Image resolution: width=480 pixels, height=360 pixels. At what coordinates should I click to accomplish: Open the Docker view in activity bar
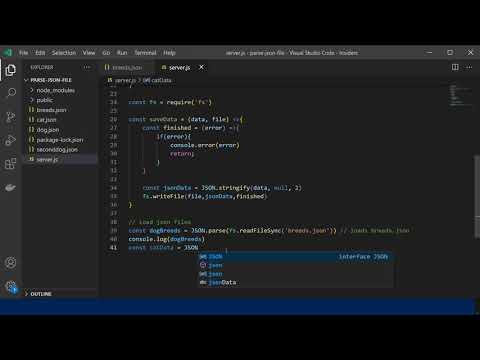[11, 188]
